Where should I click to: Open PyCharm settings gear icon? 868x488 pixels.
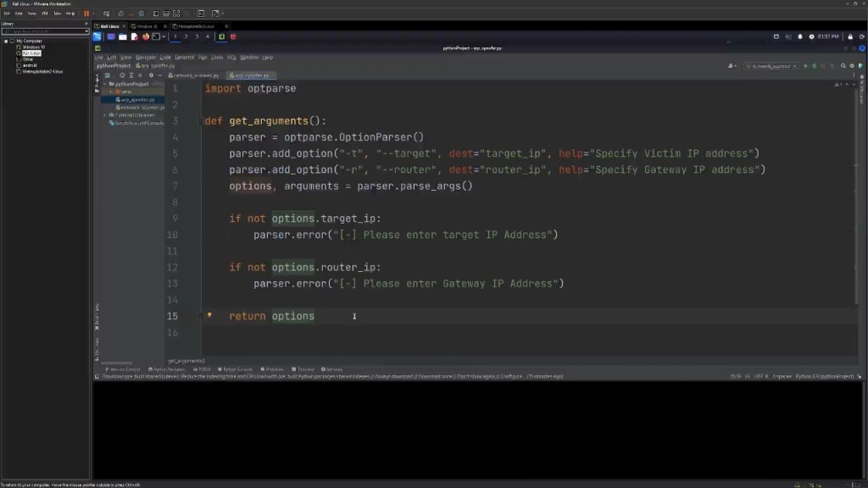852,66
